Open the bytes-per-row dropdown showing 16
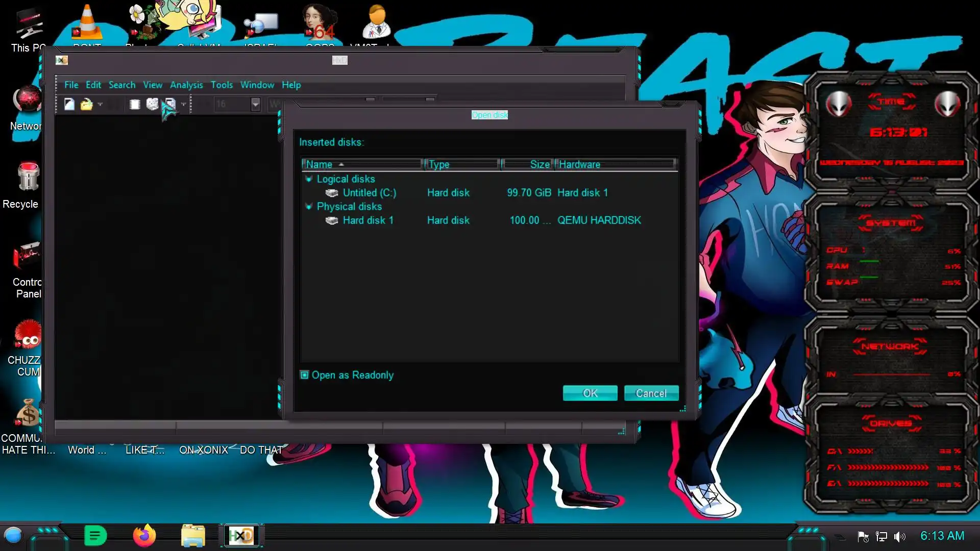The height and width of the screenshot is (551, 980). point(255,104)
